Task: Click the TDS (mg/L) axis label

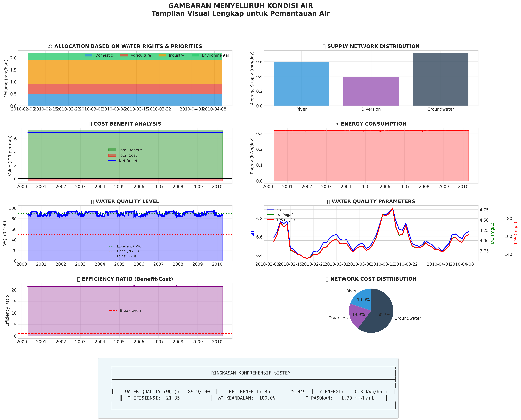Action: coord(515,233)
